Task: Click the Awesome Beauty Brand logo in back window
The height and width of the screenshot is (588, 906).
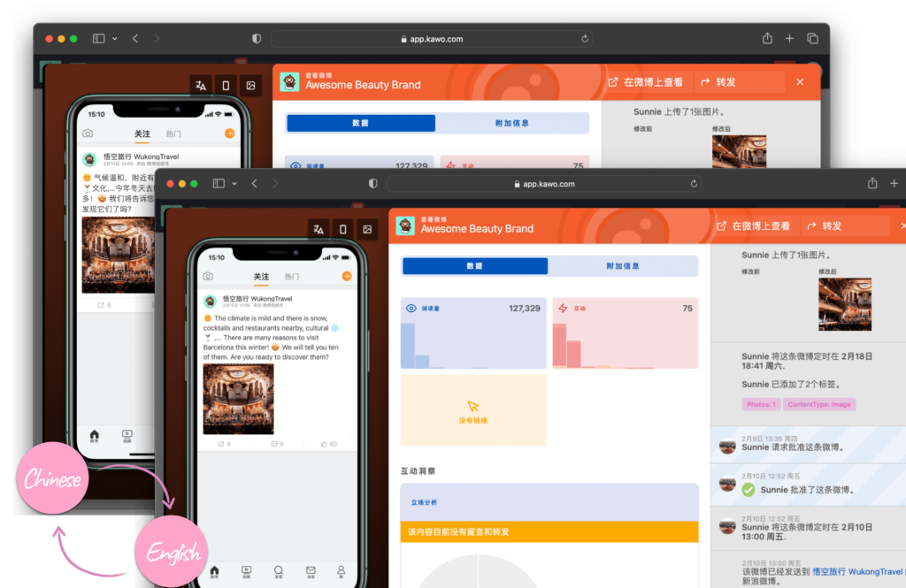Action: click(x=289, y=82)
